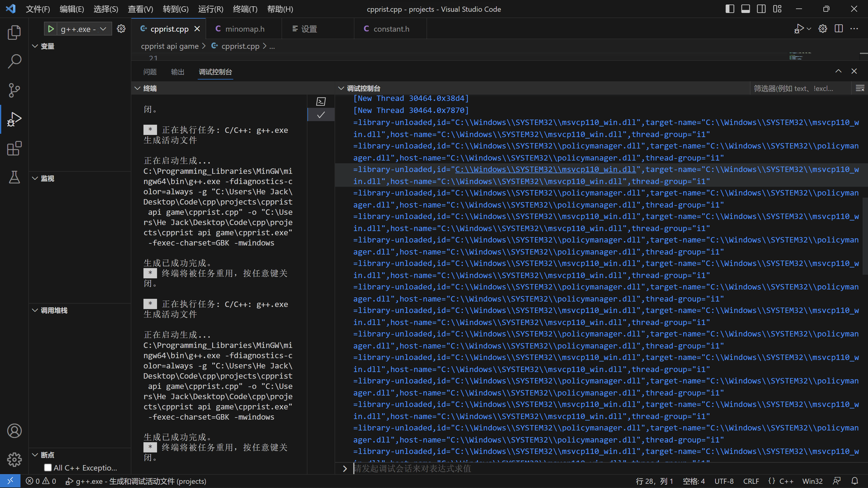
Task: Click the remote window status icon
Action: pyautogui.click(x=10, y=481)
